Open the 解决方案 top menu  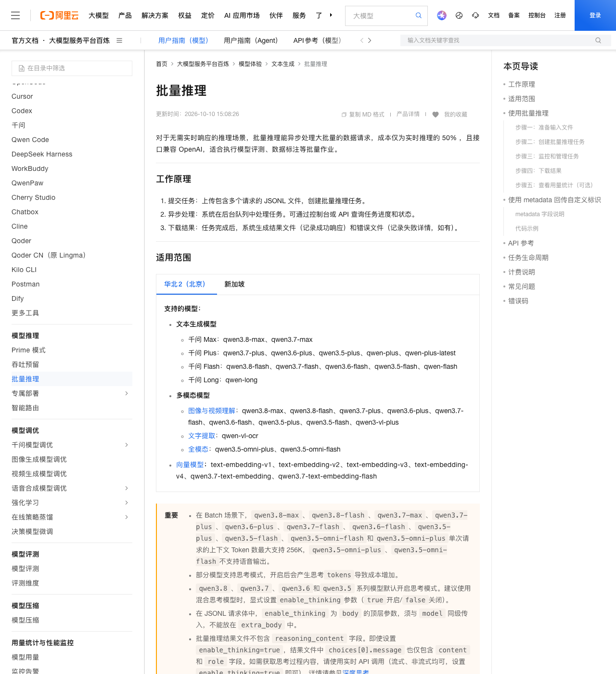pos(155,15)
